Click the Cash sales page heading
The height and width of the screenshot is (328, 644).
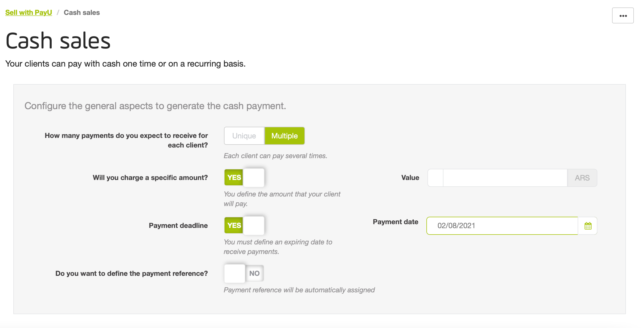tap(58, 41)
